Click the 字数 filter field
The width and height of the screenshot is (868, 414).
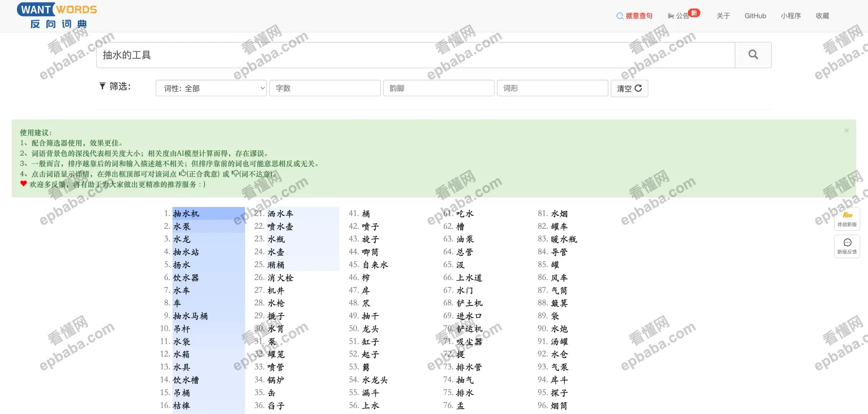tap(325, 88)
